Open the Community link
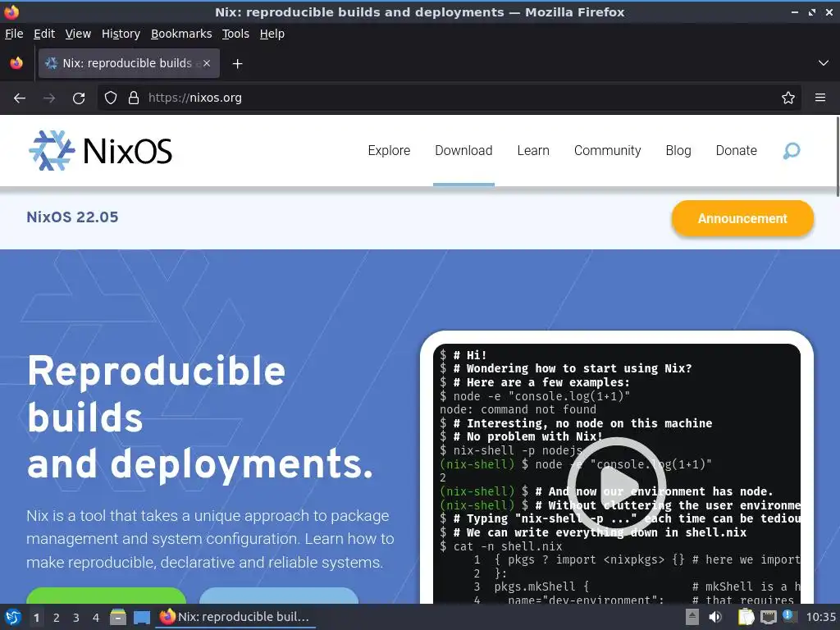The height and width of the screenshot is (630, 840). point(608,151)
